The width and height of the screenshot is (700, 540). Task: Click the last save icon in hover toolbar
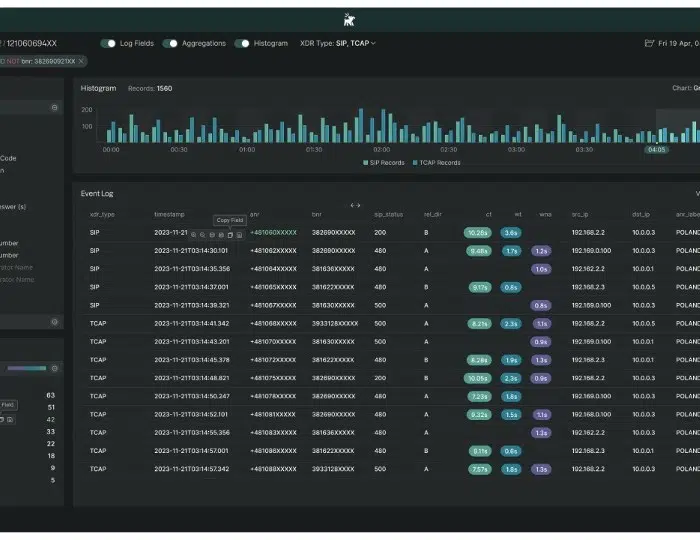(239, 235)
